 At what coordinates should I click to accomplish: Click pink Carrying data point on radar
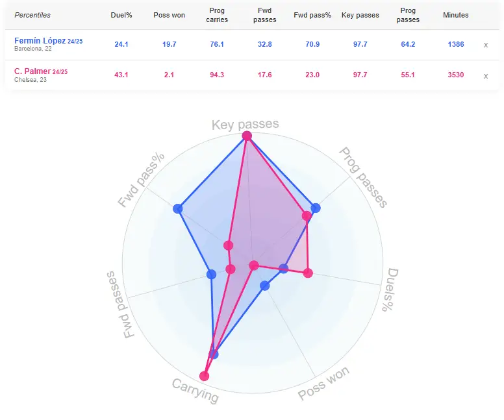(204, 376)
